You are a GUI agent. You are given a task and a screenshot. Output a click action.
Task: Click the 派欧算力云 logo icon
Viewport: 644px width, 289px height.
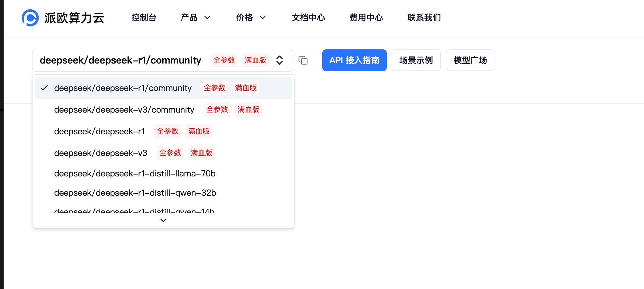point(30,18)
